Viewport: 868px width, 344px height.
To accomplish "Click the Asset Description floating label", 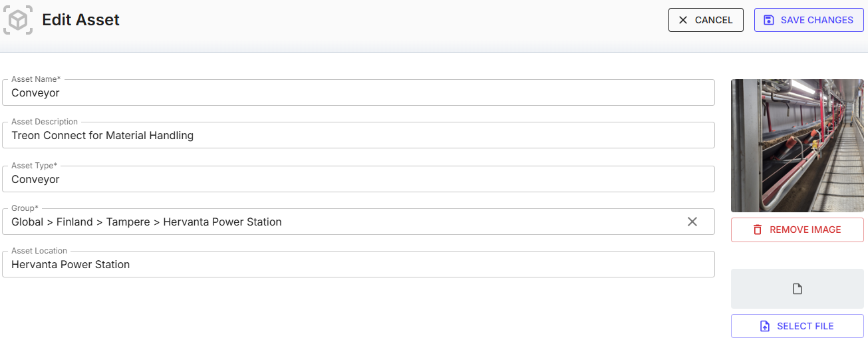I will 45,122.
